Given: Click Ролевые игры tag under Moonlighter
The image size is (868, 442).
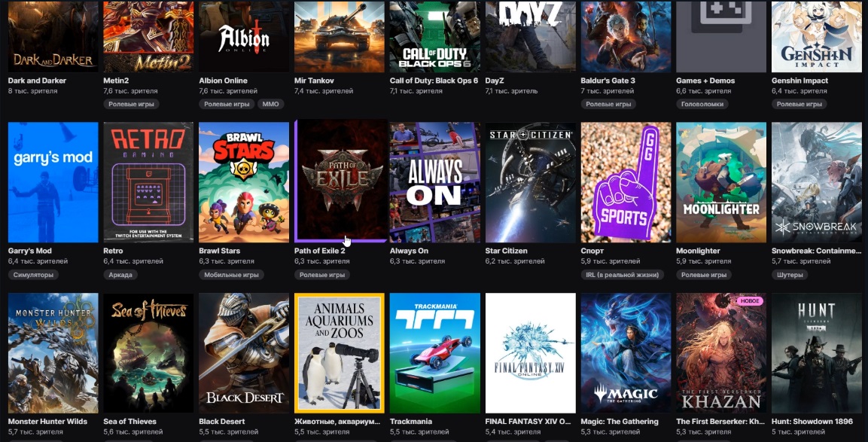Looking at the screenshot, I should click(x=704, y=275).
